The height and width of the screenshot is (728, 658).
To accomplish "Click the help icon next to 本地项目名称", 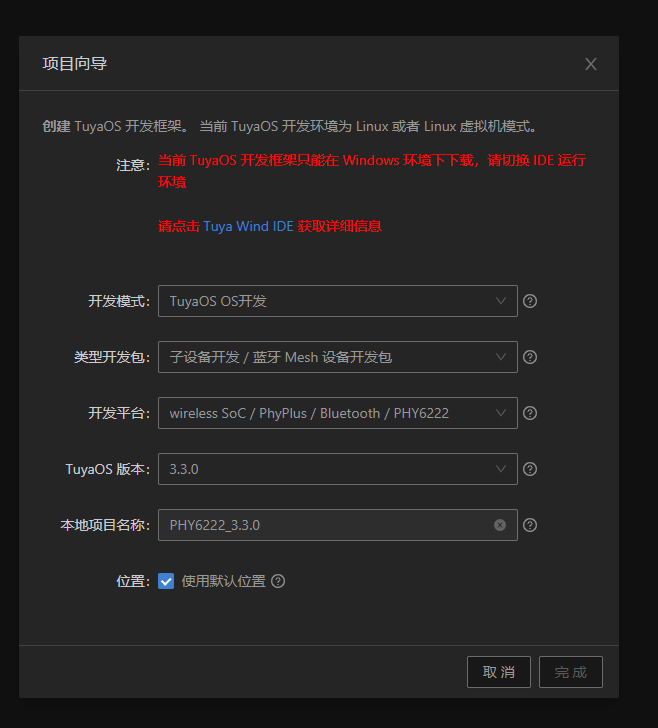I will [530, 525].
